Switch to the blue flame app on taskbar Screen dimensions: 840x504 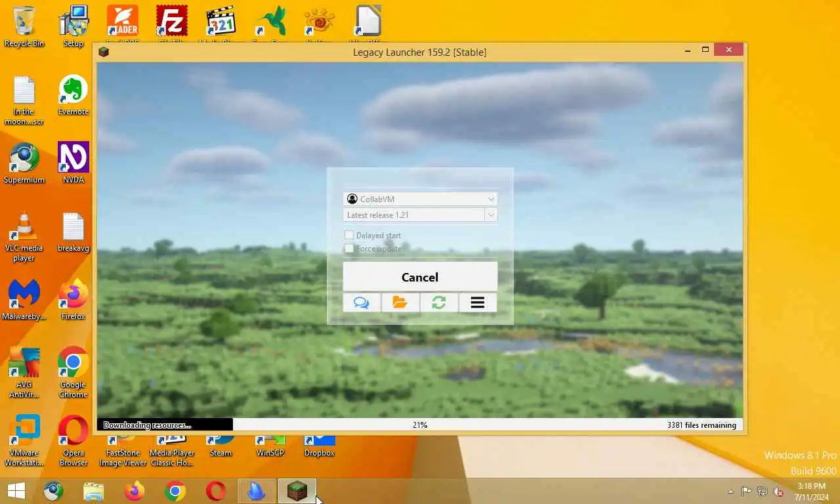pos(257,491)
